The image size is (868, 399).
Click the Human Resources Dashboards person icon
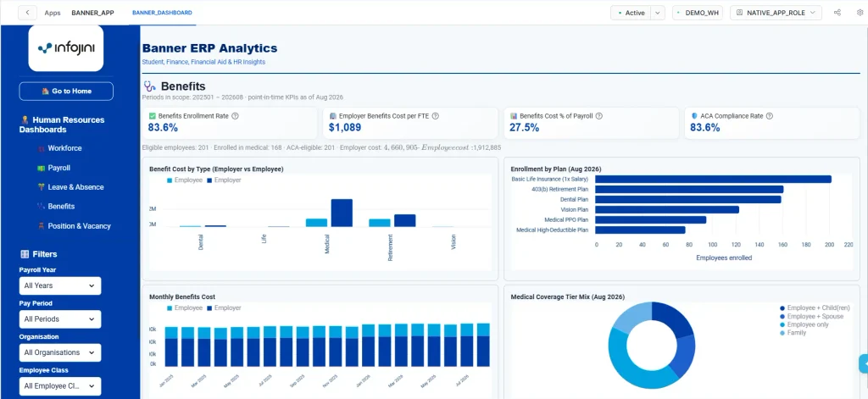coord(25,119)
